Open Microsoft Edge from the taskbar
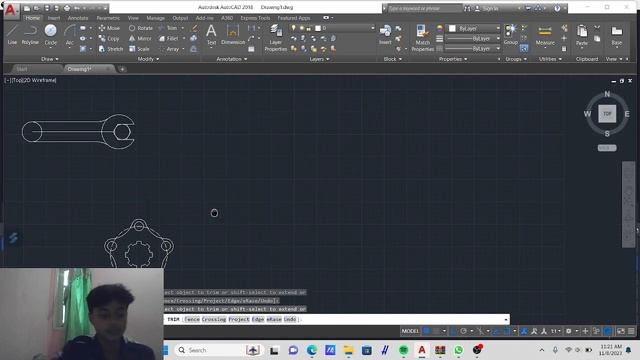The width and height of the screenshot is (640, 360). click(x=312, y=350)
